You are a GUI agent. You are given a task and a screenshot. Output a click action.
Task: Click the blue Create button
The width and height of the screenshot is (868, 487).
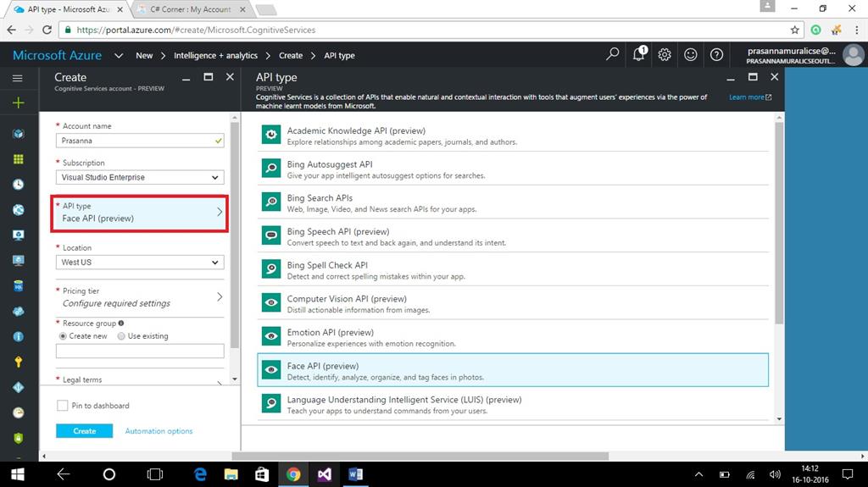tap(84, 430)
